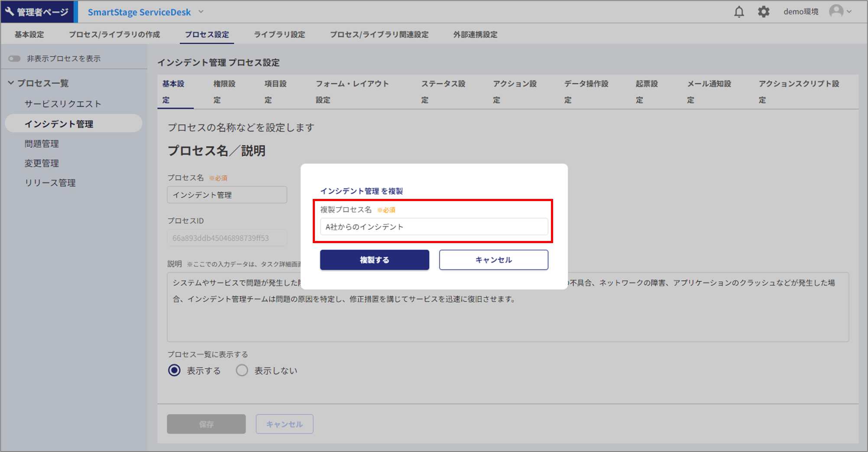Select the "表示しない" radio button
This screenshot has height=452, width=868.
point(242,371)
